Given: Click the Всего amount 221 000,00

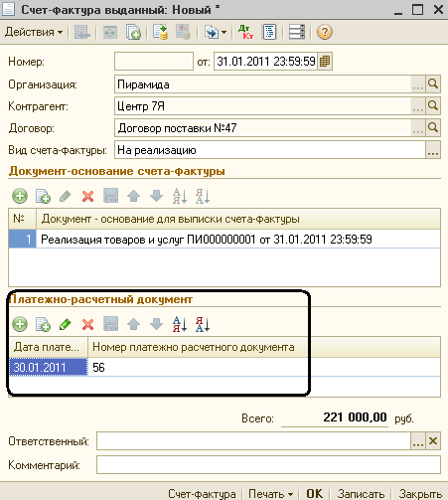Looking at the screenshot, I should pos(355,417).
